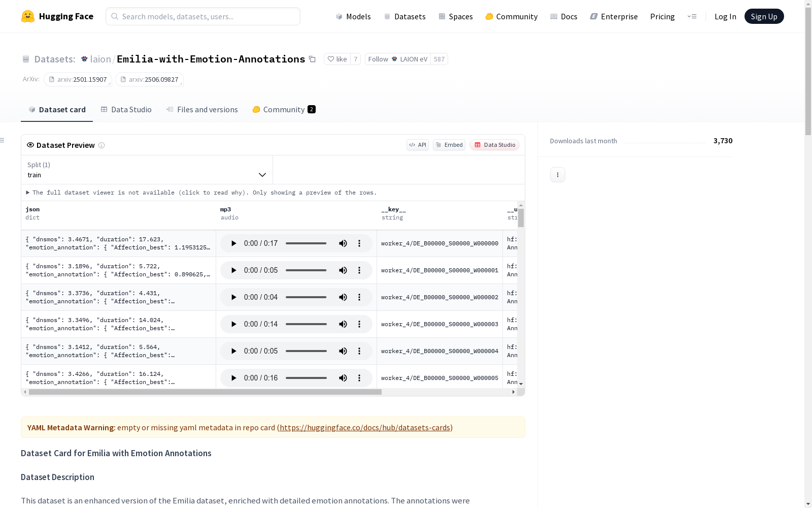Open the Split train dropdown
This screenshot has width=812, height=508.
tap(147, 170)
